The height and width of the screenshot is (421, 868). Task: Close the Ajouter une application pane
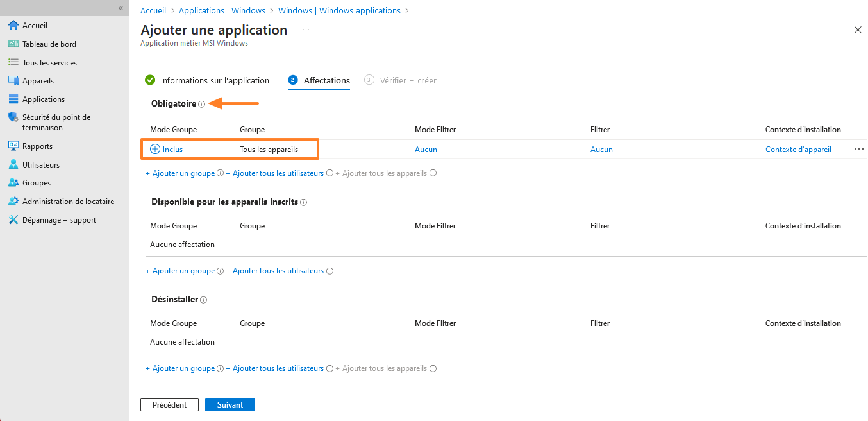[x=858, y=30]
